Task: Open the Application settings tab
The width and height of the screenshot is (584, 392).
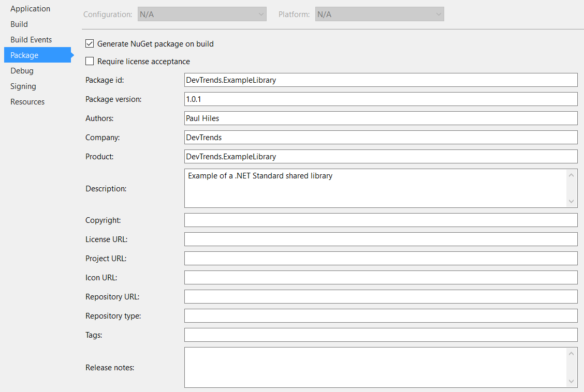Action: 30,9
